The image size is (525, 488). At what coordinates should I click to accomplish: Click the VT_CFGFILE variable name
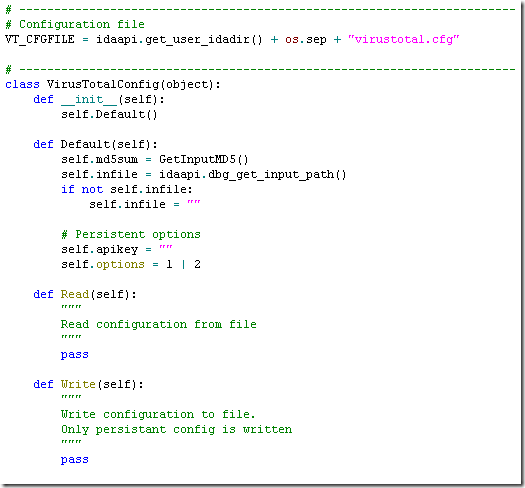40,39
